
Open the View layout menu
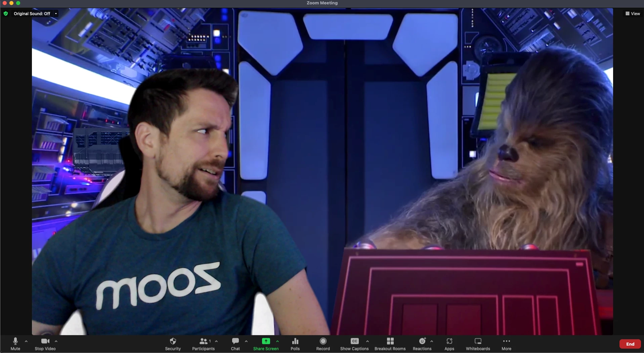click(633, 14)
